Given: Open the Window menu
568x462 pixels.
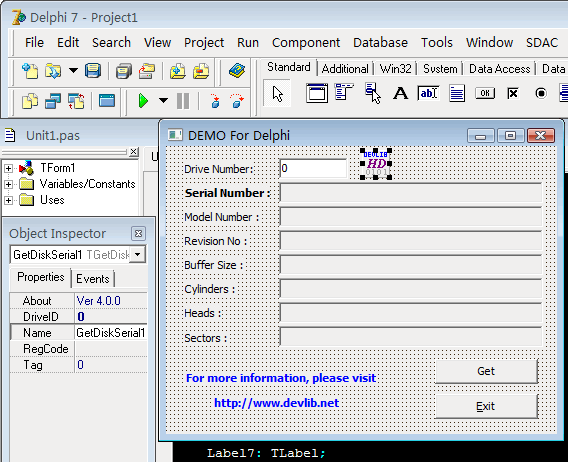Looking at the screenshot, I should (x=489, y=42).
